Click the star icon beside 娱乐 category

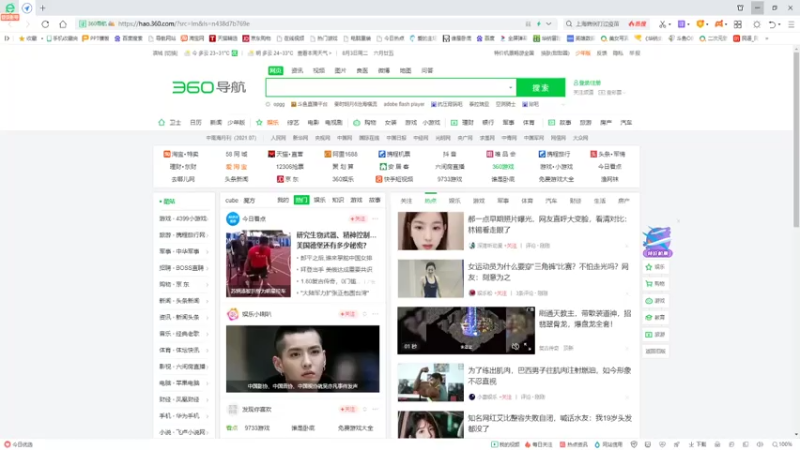(259, 122)
